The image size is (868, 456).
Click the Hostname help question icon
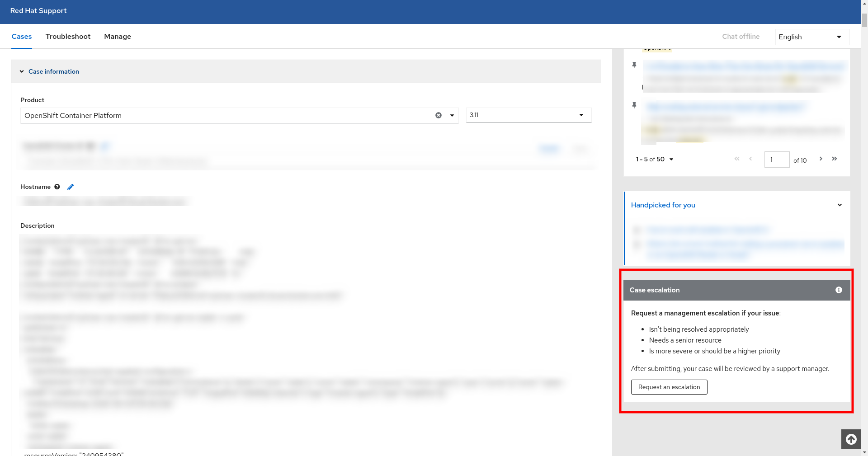pyautogui.click(x=57, y=187)
